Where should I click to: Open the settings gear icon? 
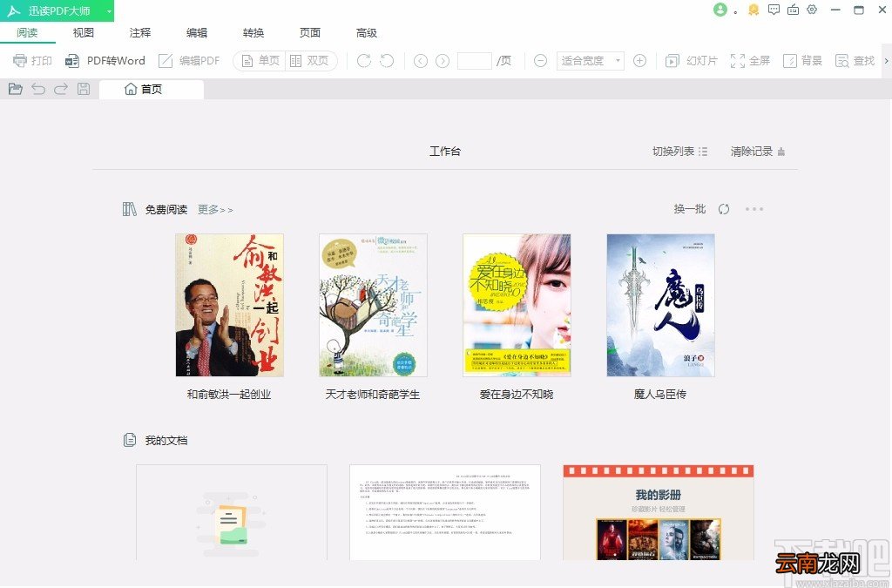tap(812, 10)
